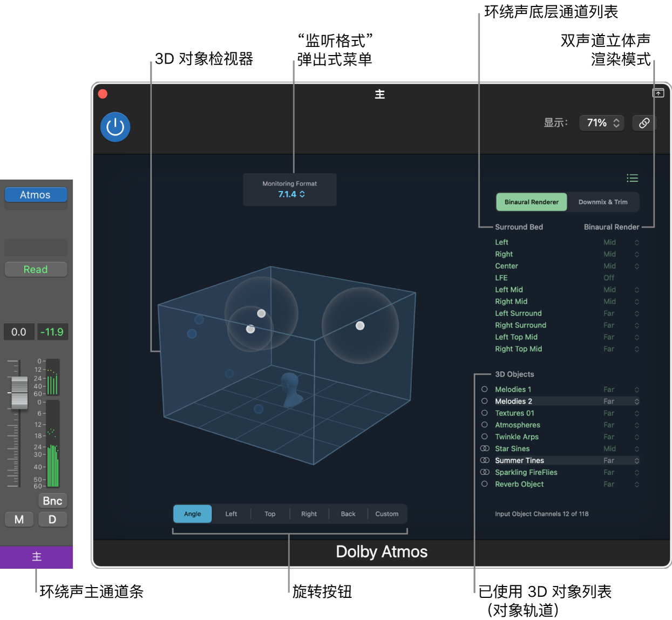The image size is (672, 620).
Task: Select the Back view button
Action: click(x=348, y=514)
